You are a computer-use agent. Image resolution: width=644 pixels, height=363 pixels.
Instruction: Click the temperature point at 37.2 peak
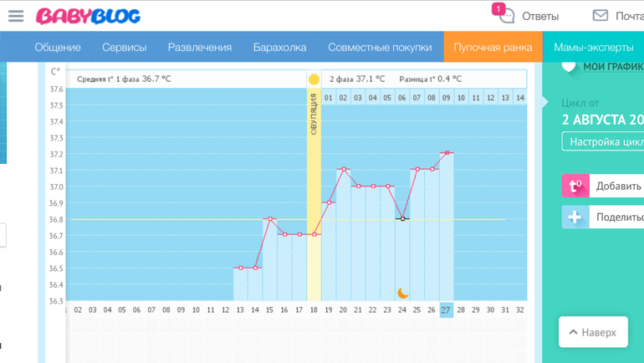pyautogui.click(x=447, y=153)
